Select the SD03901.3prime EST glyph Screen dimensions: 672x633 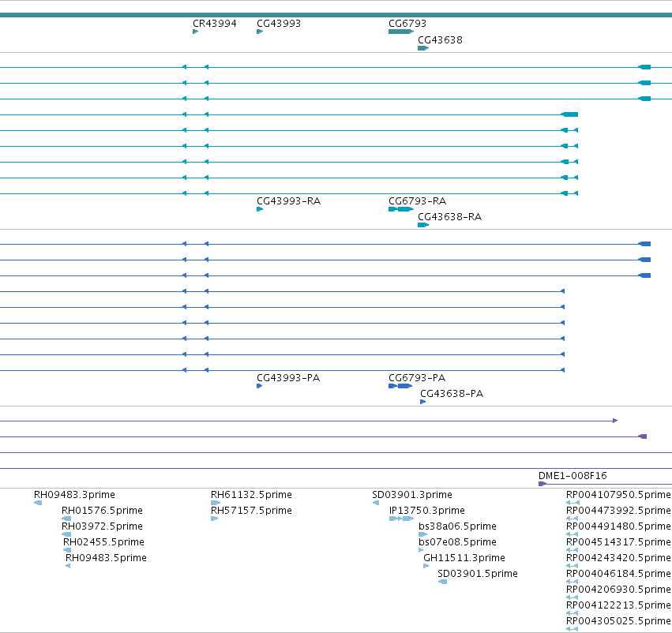click(376, 503)
